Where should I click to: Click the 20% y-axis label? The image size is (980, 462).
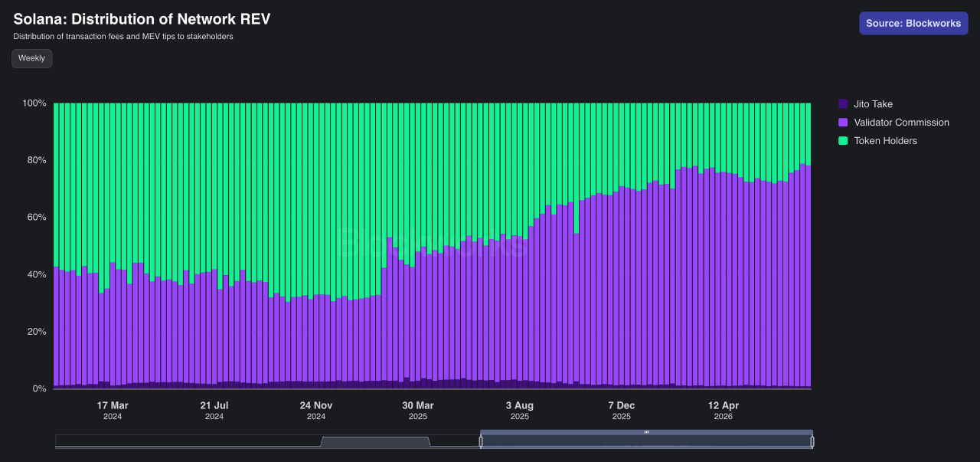point(37,333)
